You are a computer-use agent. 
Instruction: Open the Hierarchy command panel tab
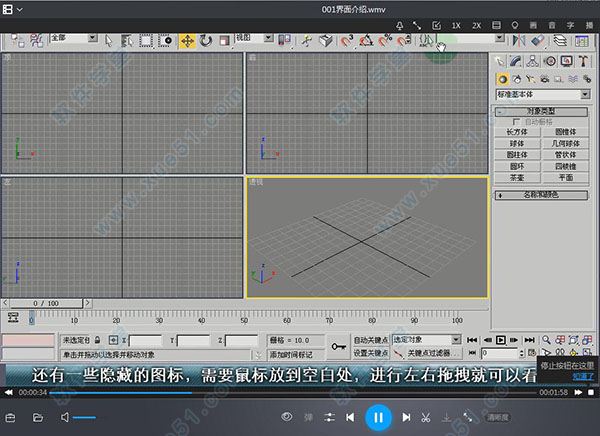(x=532, y=61)
